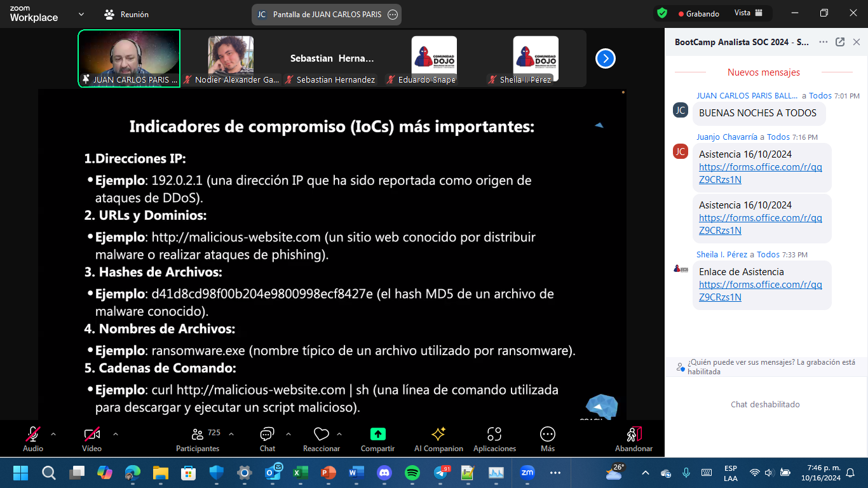Close the chat panel
Screen dimensions: 868x488
coord(857,42)
